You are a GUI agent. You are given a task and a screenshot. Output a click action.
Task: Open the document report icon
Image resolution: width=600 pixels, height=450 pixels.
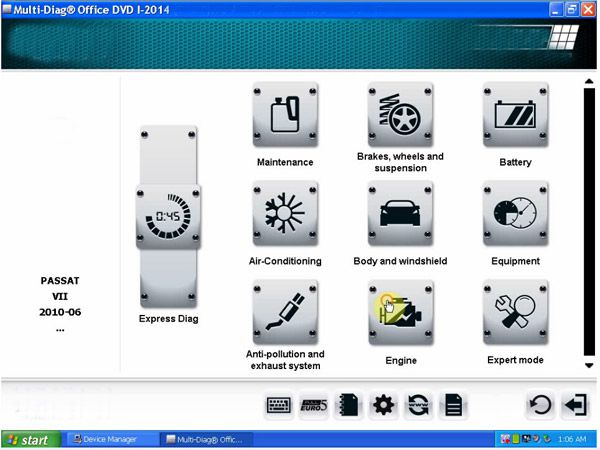453,405
